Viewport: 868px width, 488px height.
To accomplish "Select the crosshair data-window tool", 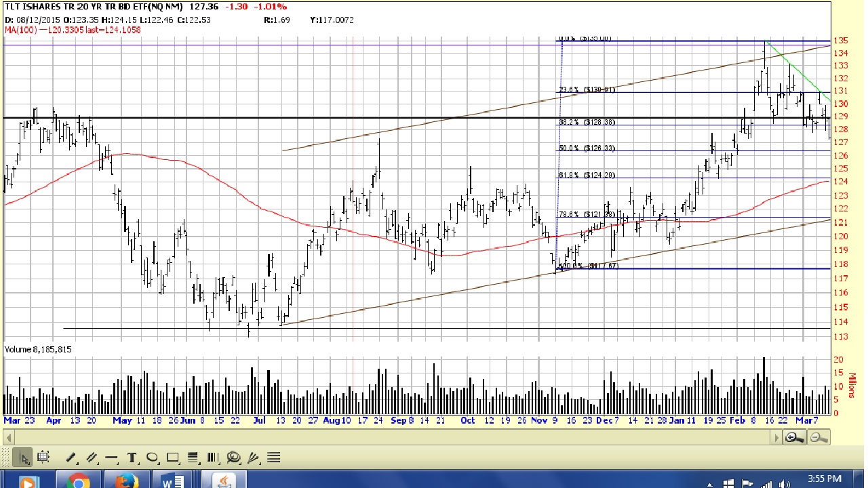I will click(43, 457).
